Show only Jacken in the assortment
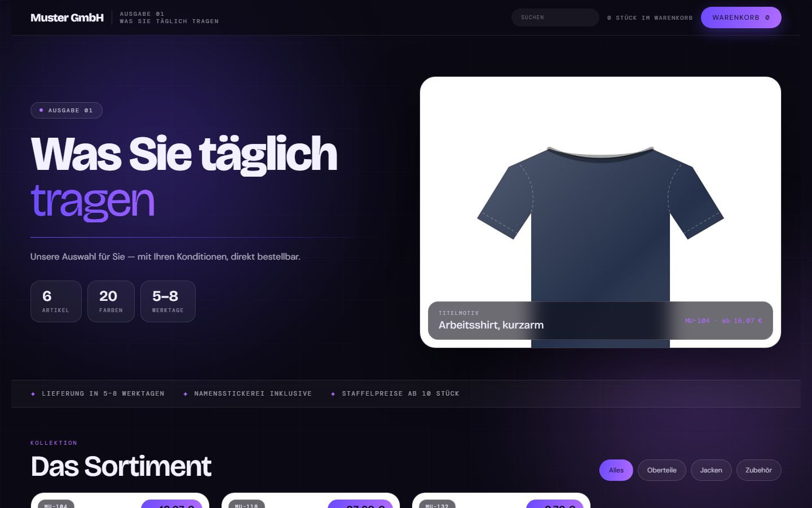 [711, 470]
